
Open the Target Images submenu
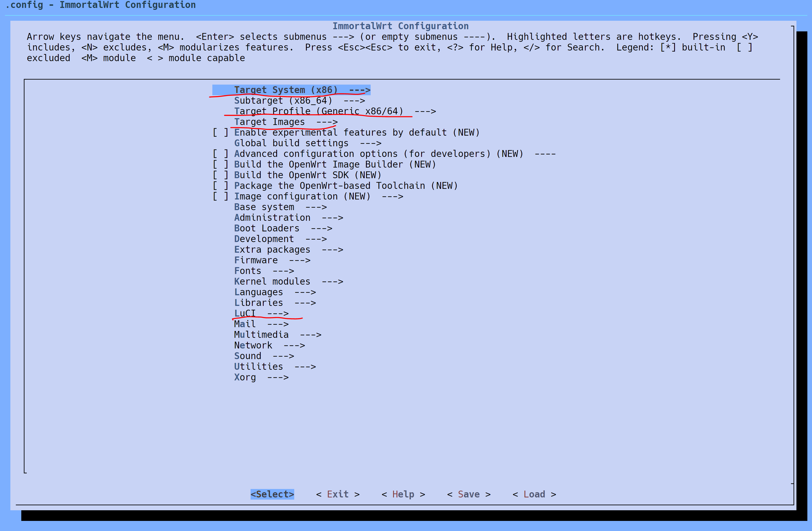point(286,122)
